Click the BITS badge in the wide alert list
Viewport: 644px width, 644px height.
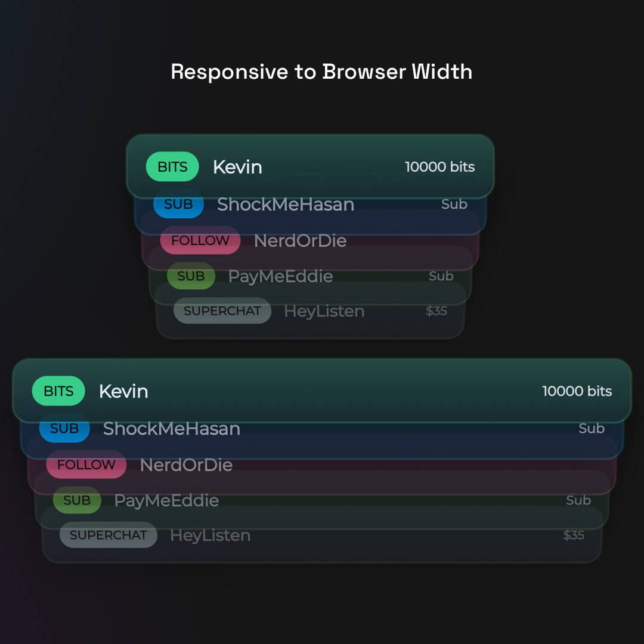tap(58, 391)
